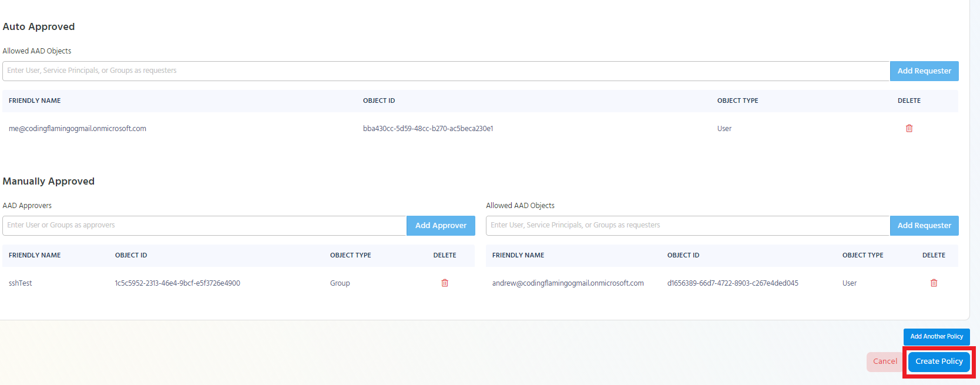The width and height of the screenshot is (980, 385).
Task: Click the Manually Approved heading
Action: point(48,181)
